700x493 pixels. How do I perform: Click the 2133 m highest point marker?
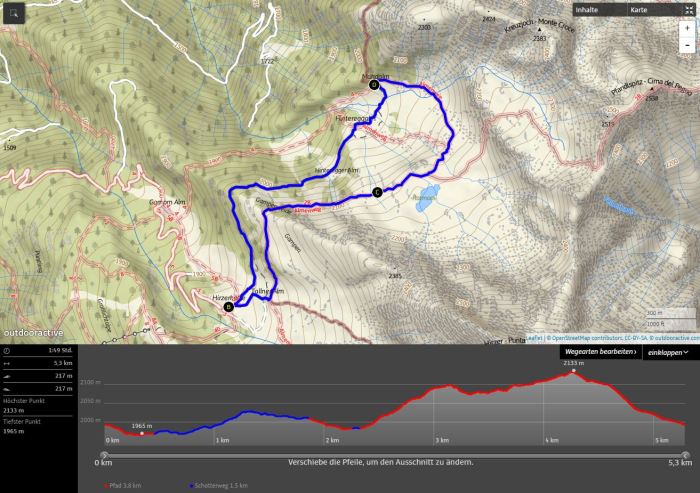tap(574, 371)
